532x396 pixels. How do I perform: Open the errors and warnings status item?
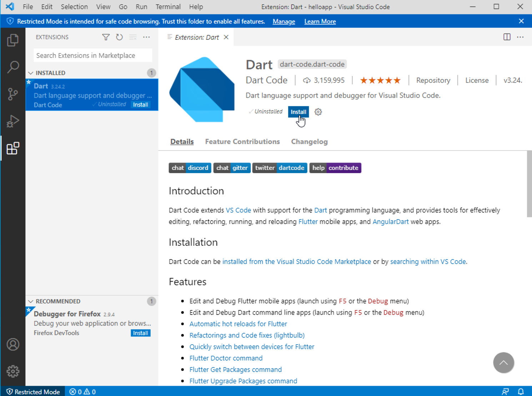click(82, 392)
